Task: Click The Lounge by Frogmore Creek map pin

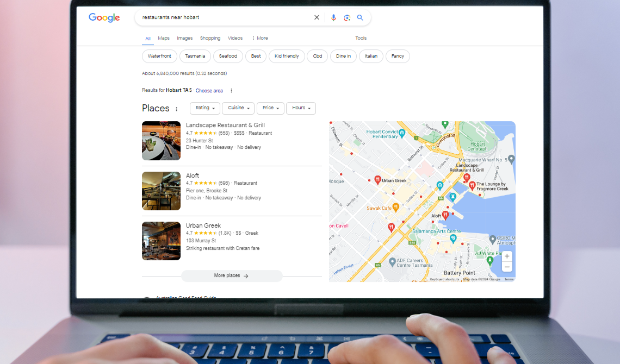Action: [472, 186]
